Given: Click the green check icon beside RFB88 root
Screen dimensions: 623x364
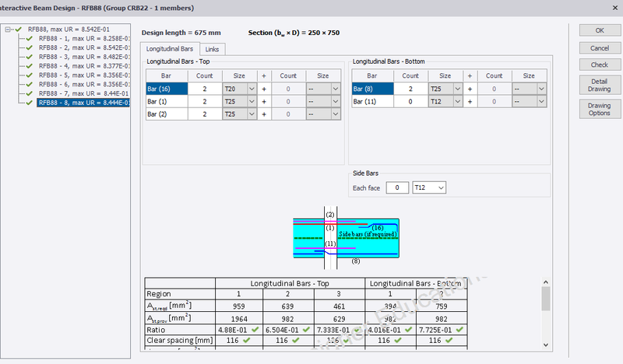Looking at the screenshot, I should point(18,30).
